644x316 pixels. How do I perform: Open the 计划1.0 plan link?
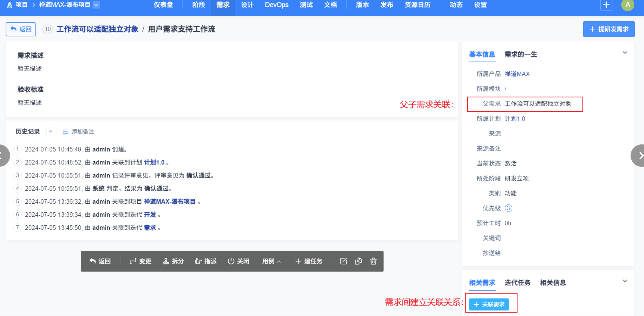tap(515, 119)
